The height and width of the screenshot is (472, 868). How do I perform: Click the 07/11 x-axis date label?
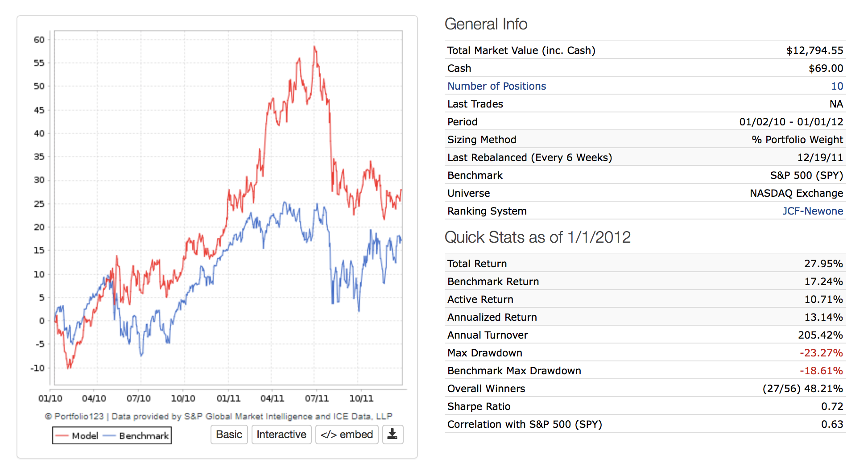click(317, 398)
